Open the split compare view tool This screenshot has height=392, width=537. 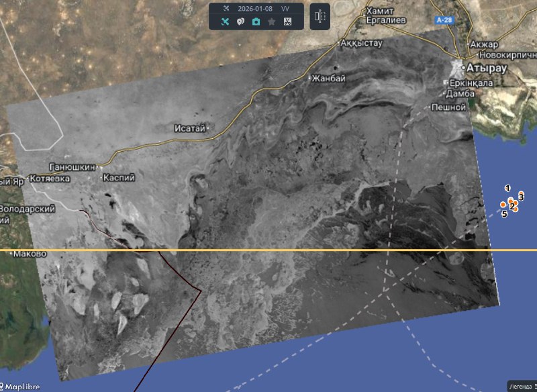[x=320, y=16]
